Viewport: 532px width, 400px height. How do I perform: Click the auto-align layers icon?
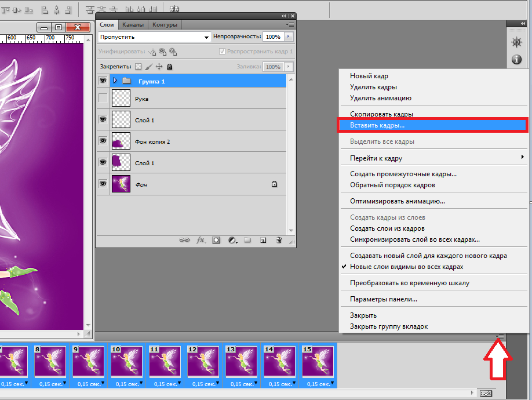(x=174, y=9)
